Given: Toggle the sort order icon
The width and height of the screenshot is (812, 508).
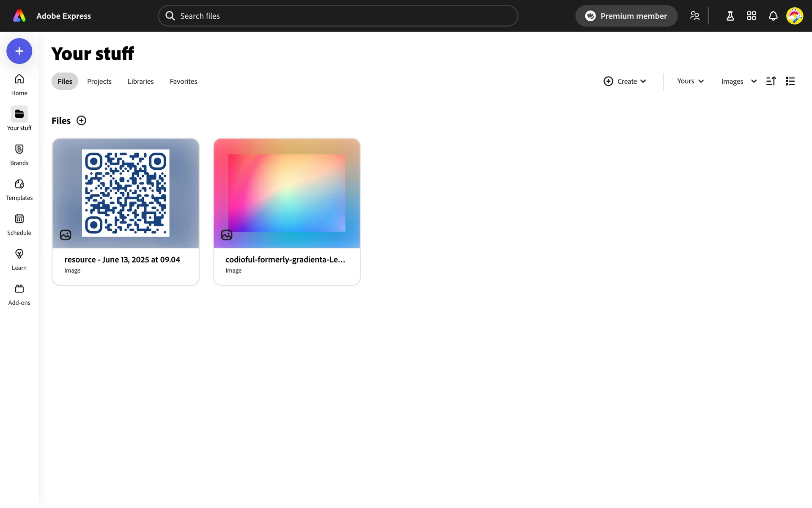Looking at the screenshot, I should pyautogui.click(x=771, y=81).
